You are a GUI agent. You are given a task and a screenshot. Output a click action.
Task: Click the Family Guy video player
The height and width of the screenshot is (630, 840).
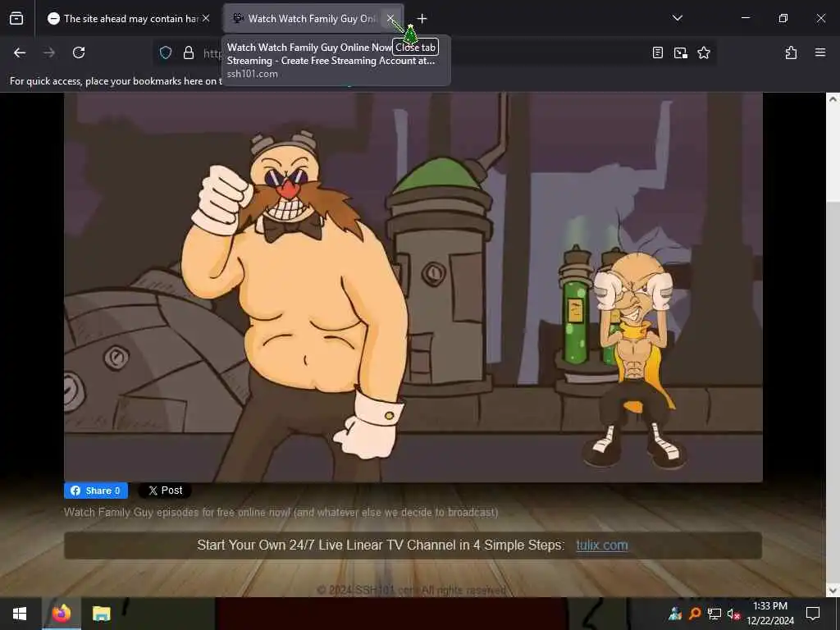(x=413, y=287)
